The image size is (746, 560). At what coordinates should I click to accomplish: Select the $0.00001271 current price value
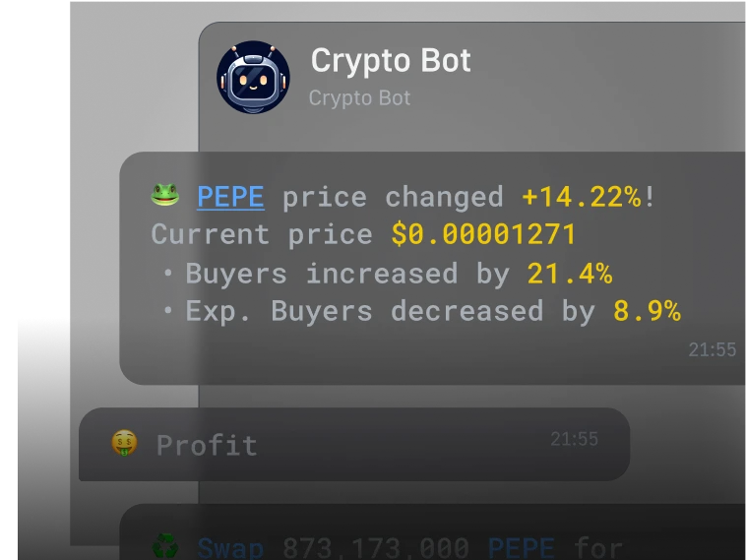point(483,234)
